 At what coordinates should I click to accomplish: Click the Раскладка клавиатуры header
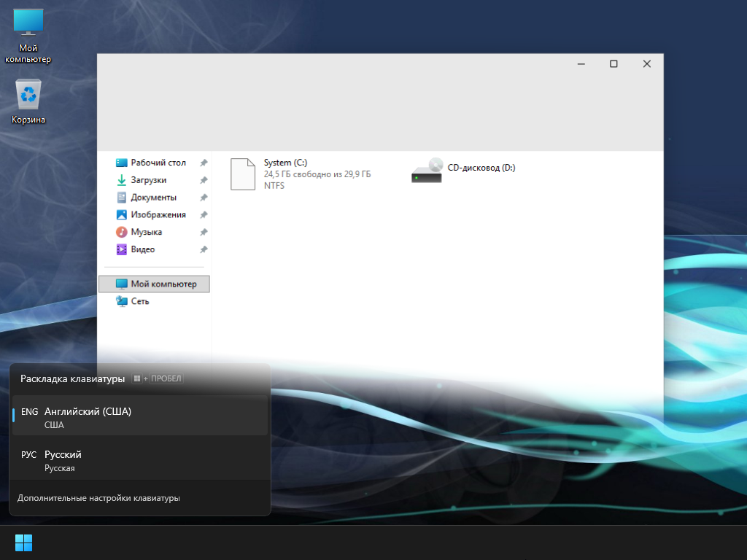click(x=72, y=378)
